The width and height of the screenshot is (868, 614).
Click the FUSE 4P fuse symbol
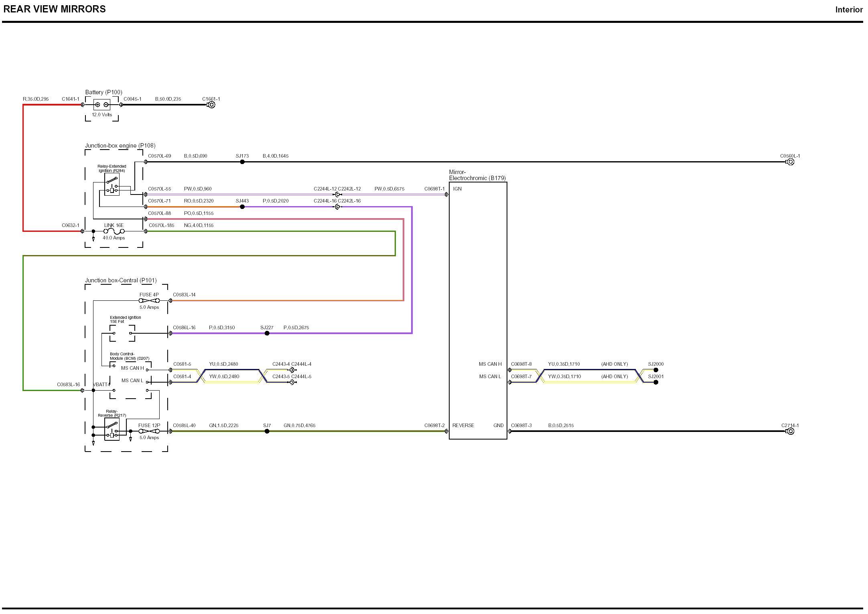(x=149, y=300)
